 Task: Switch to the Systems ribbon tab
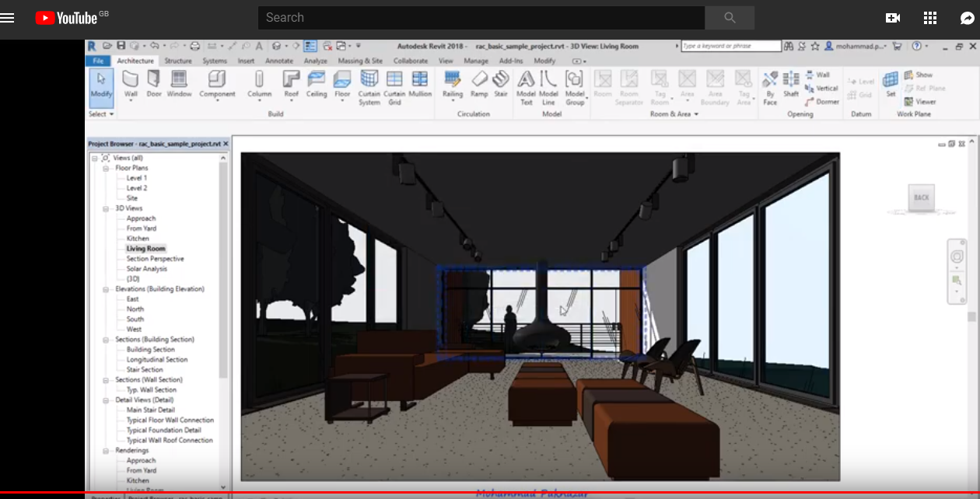click(x=215, y=61)
